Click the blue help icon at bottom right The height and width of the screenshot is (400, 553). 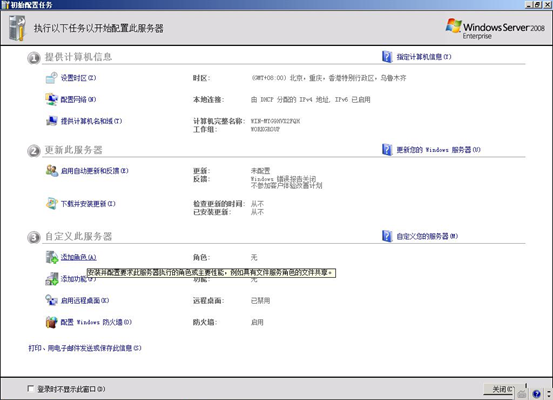click(536, 394)
